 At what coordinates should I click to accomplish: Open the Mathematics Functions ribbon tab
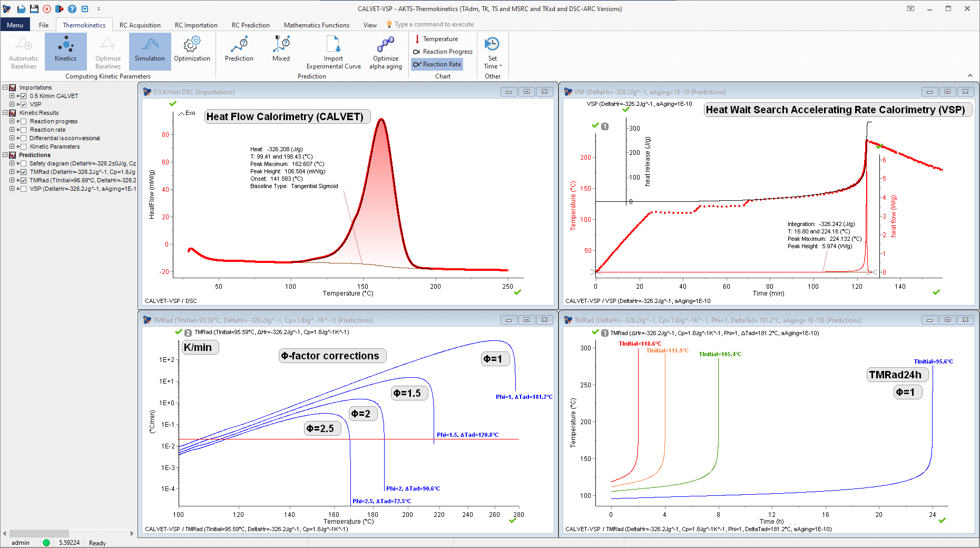point(316,25)
